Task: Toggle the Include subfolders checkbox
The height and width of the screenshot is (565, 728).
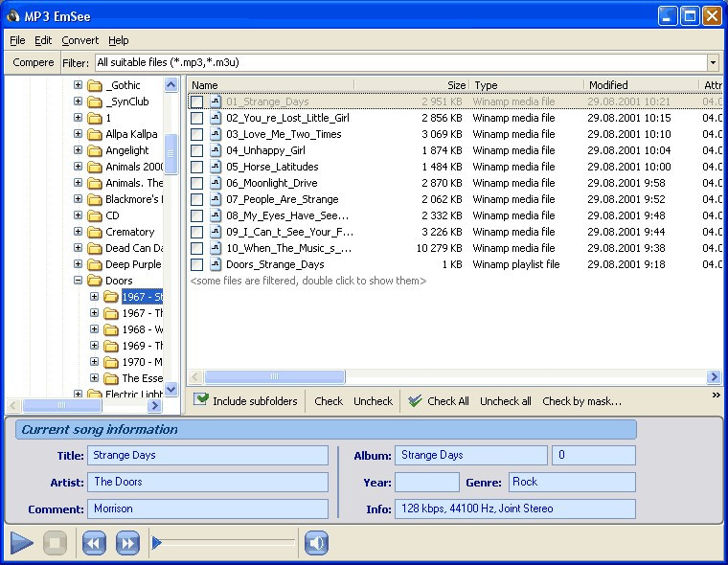Action: pyautogui.click(x=201, y=399)
